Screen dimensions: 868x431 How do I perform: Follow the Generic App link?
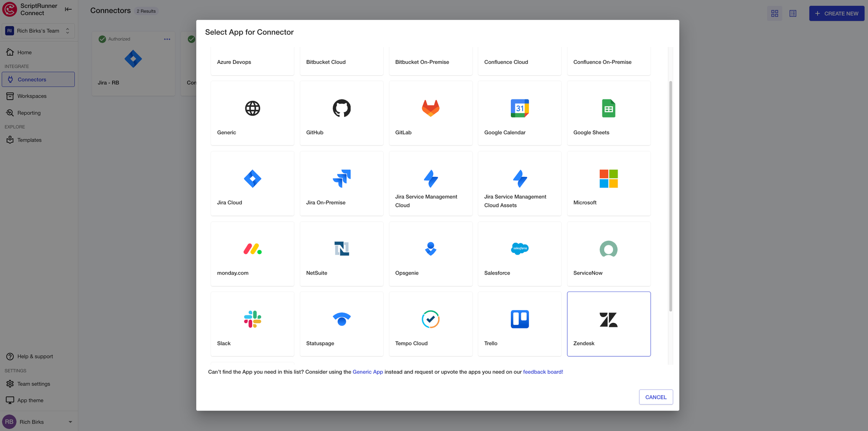point(368,372)
